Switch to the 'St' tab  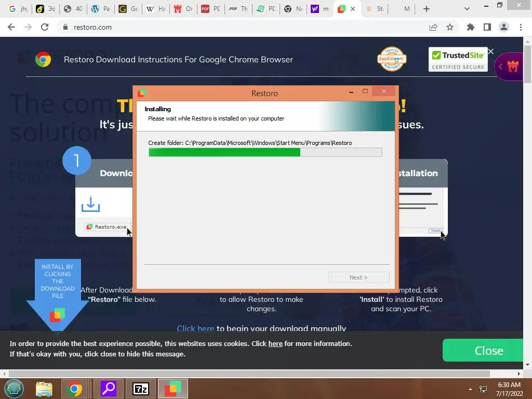[374, 9]
